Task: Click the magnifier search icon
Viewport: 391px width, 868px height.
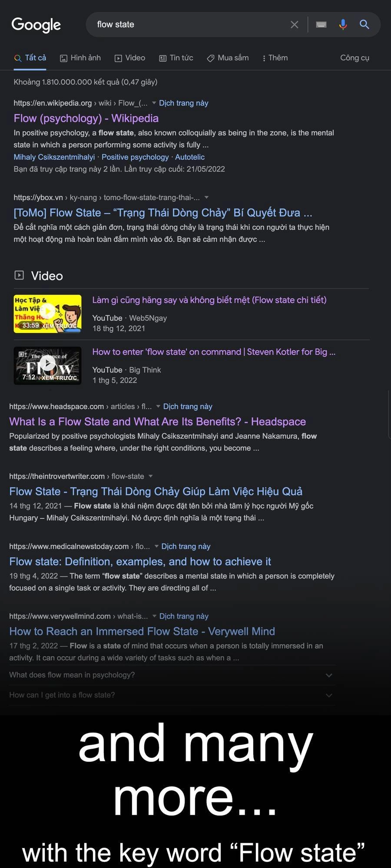Action: [364, 25]
